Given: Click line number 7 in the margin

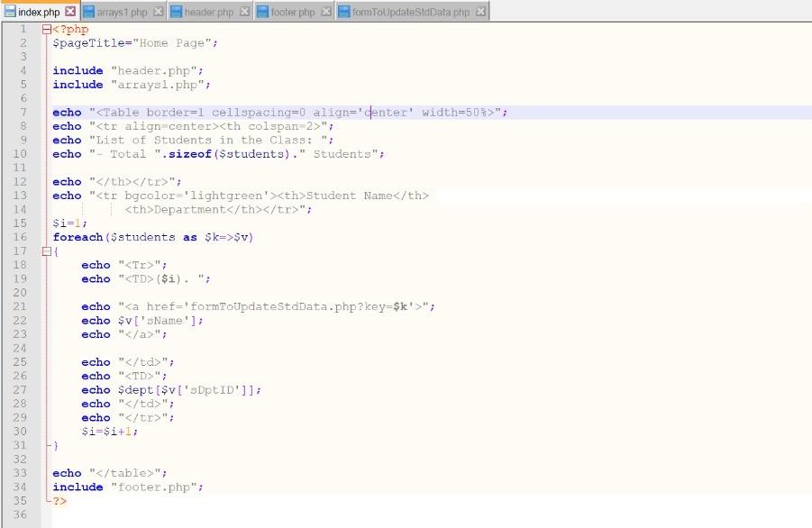Looking at the screenshot, I should click(x=23, y=113).
